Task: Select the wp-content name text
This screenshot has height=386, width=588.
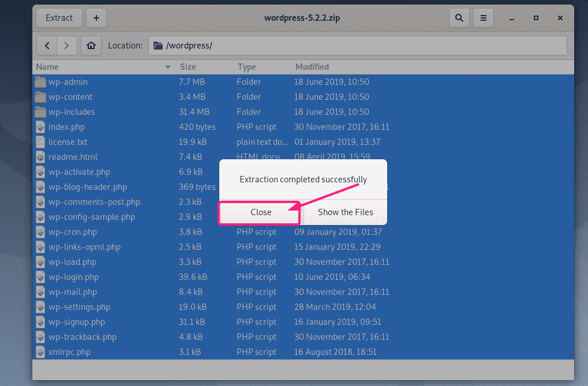Action: point(70,97)
